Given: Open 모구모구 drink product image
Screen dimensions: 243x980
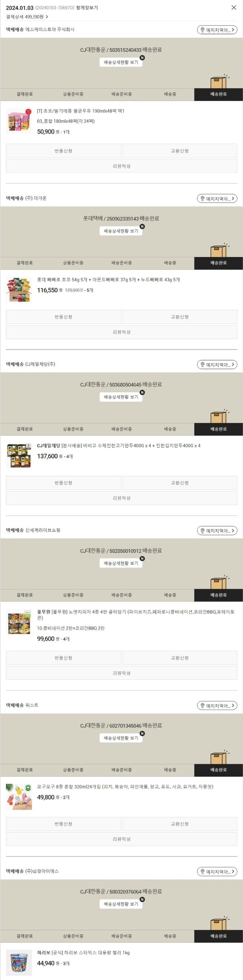Looking at the screenshot, I should point(19,797).
